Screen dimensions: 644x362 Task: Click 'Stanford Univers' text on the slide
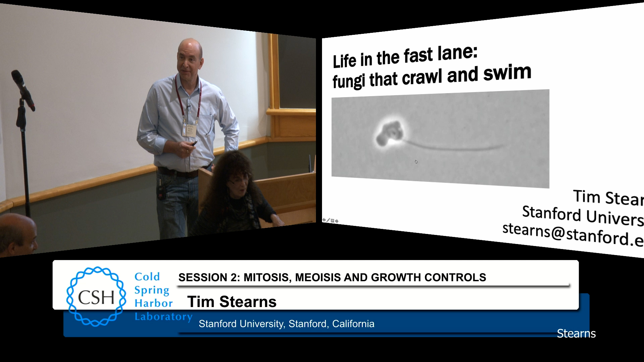click(583, 215)
